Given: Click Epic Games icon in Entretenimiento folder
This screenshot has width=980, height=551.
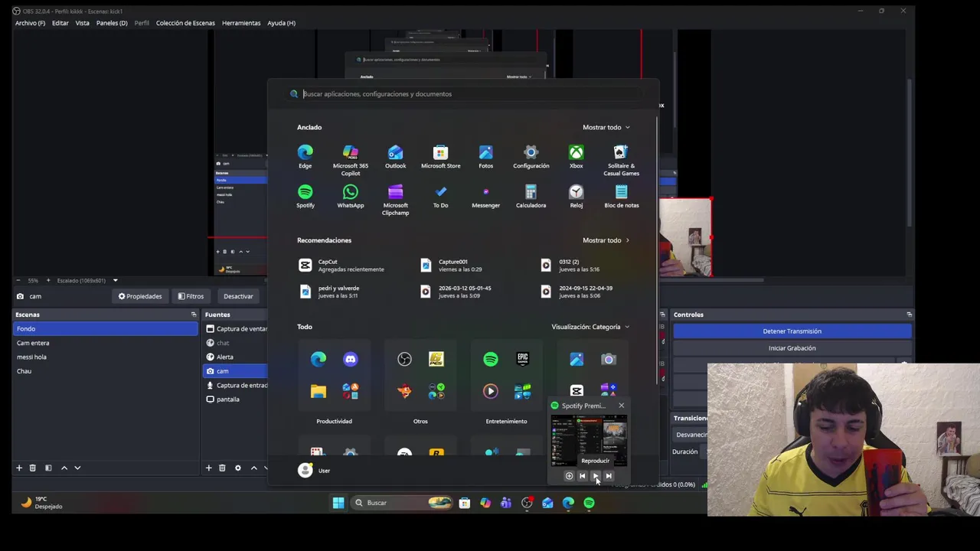Looking at the screenshot, I should [522, 359].
